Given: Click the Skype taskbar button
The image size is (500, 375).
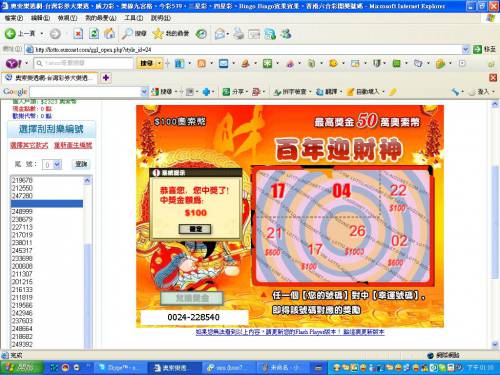Looking at the screenshot, I should tap(120, 367).
